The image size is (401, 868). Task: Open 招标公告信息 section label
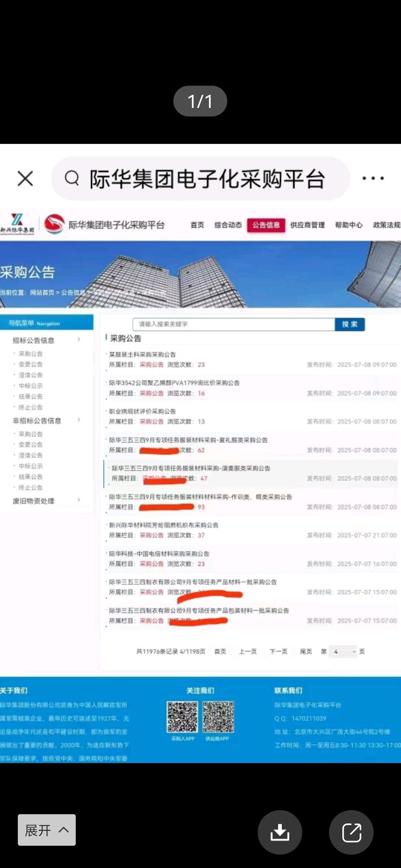33,340
